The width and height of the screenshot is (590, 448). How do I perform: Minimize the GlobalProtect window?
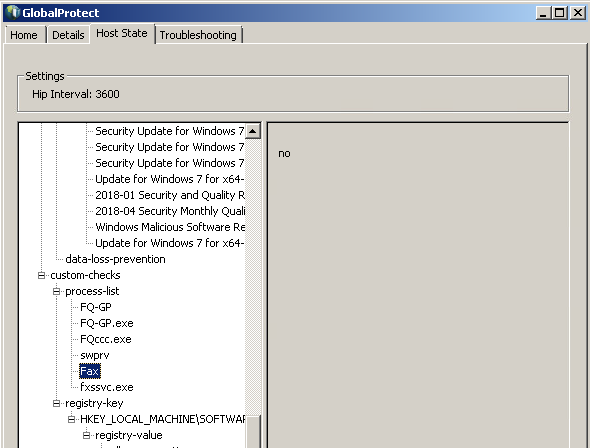click(x=543, y=13)
